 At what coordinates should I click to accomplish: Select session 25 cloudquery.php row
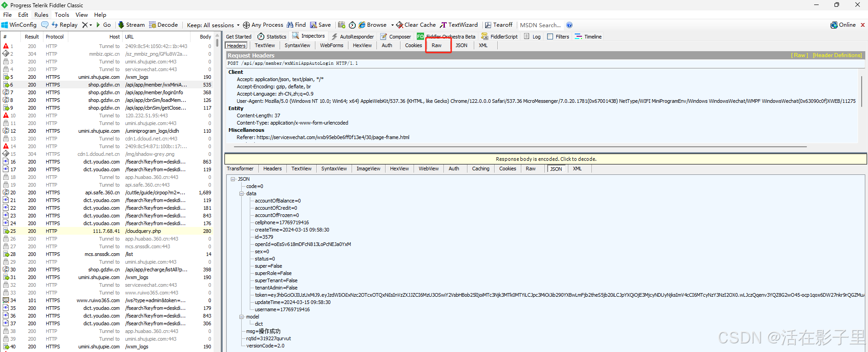(x=107, y=231)
